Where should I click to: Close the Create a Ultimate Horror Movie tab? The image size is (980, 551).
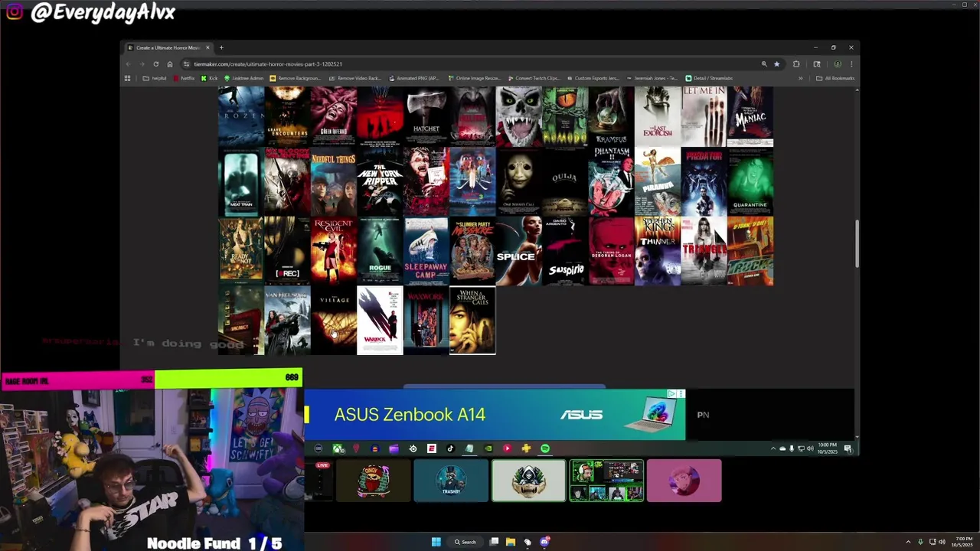point(207,47)
